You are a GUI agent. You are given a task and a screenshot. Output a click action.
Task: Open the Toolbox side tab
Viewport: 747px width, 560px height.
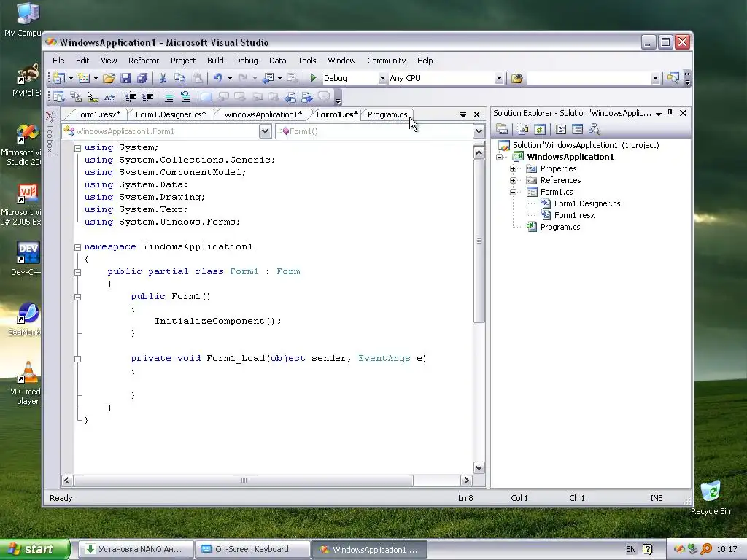tap(50, 131)
